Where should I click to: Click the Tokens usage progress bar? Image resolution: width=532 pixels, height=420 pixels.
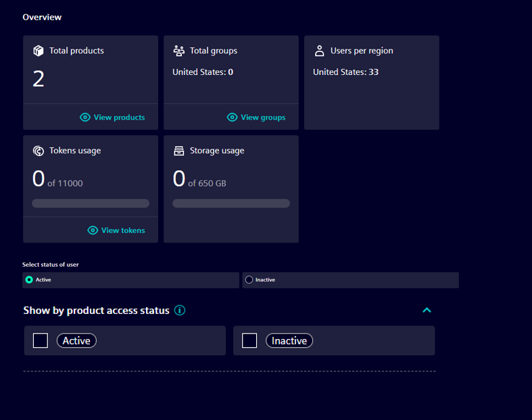pyautogui.click(x=91, y=203)
